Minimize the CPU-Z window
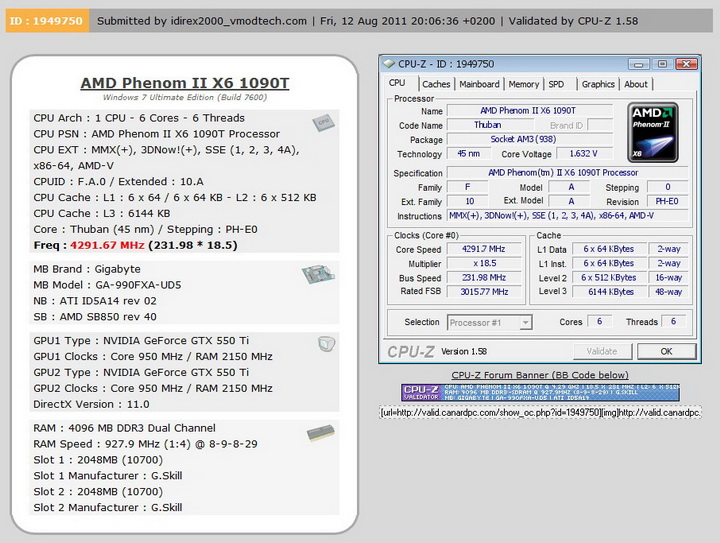 pos(638,64)
